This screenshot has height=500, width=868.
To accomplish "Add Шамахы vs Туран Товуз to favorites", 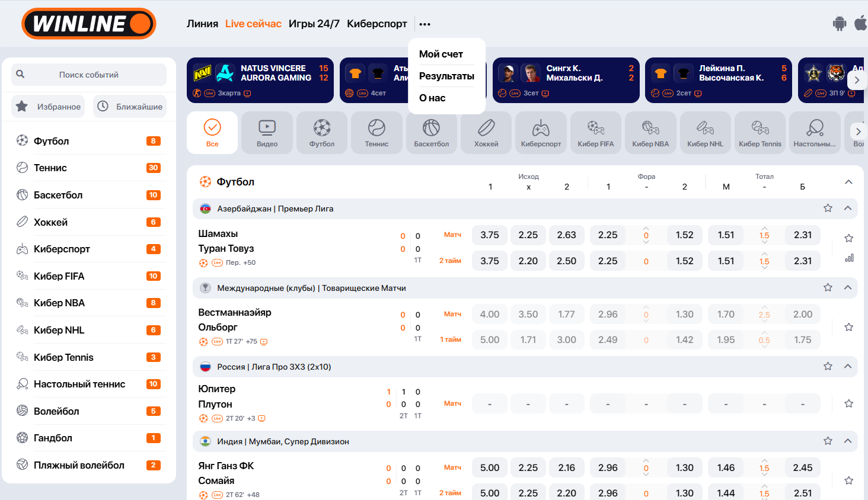I will (848, 238).
